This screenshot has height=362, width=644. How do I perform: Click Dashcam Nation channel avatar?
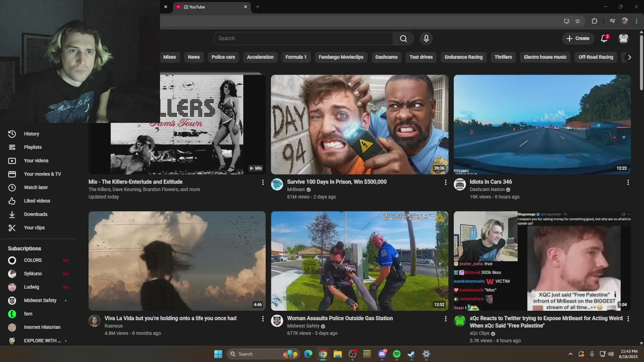pyautogui.click(x=460, y=185)
